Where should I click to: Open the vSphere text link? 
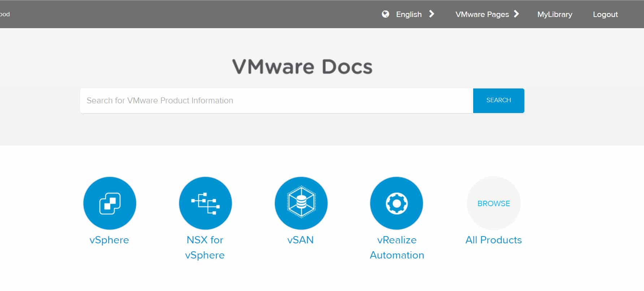[x=109, y=240]
